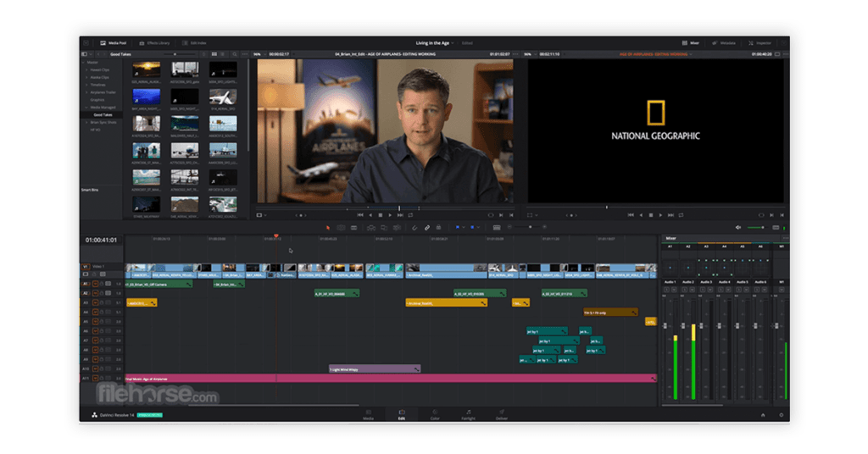Viewport: 868px width, 454px height.
Task: Select the Brian Sync Shots bin
Action: pyautogui.click(x=103, y=122)
